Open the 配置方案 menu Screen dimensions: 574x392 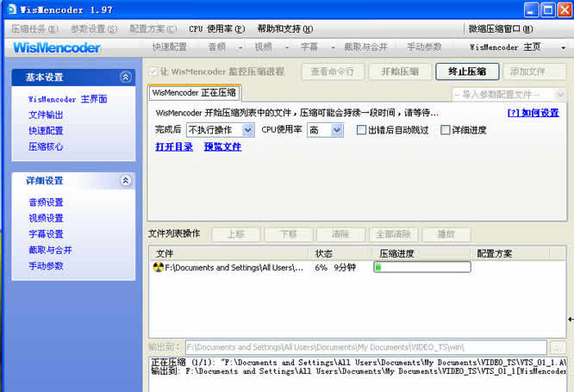coord(153,28)
